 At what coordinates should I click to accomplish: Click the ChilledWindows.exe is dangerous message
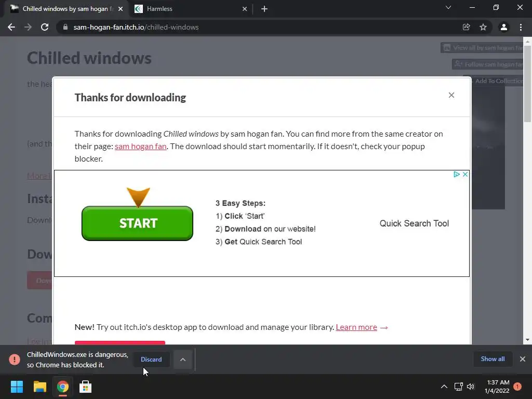tap(77, 360)
